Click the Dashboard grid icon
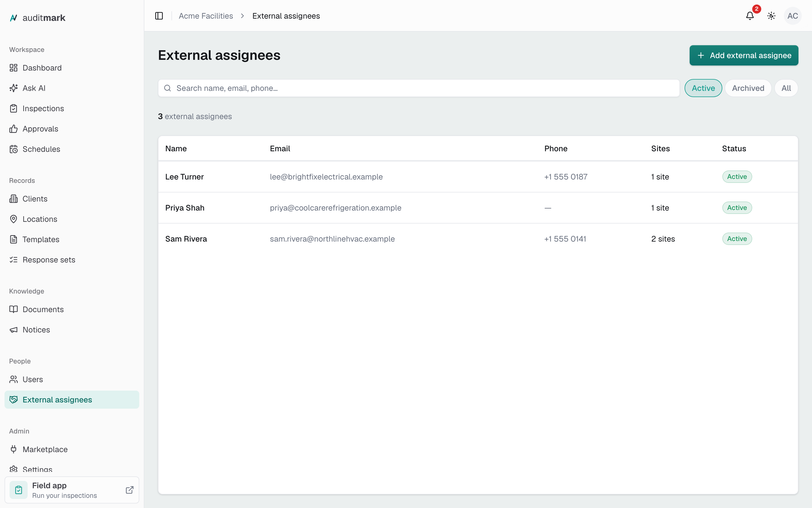 [14, 68]
